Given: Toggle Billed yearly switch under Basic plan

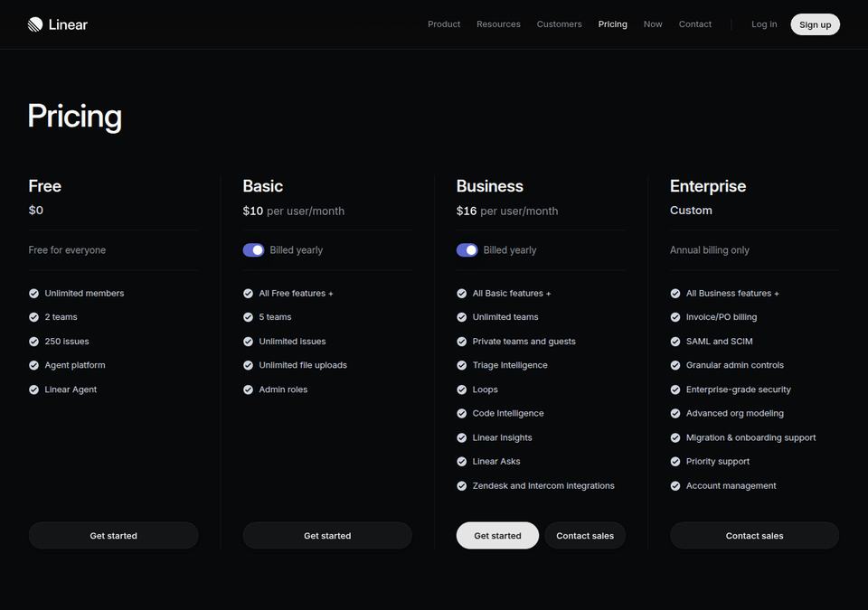Looking at the screenshot, I should [x=253, y=250].
